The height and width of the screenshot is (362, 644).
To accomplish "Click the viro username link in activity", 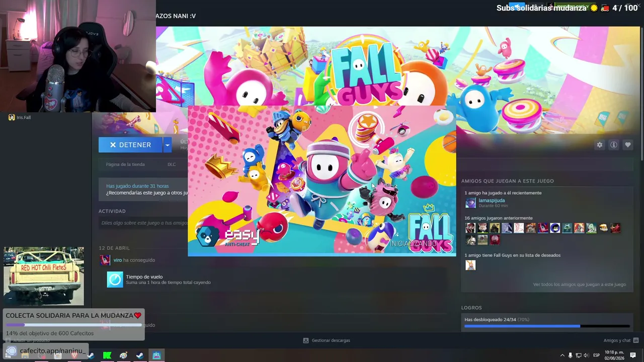I will pos(118,260).
